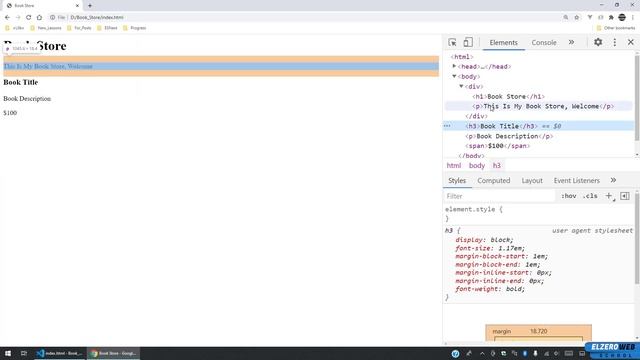Collapse the body element node
The width and height of the screenshot is (640, 360).
click(454, 76)
